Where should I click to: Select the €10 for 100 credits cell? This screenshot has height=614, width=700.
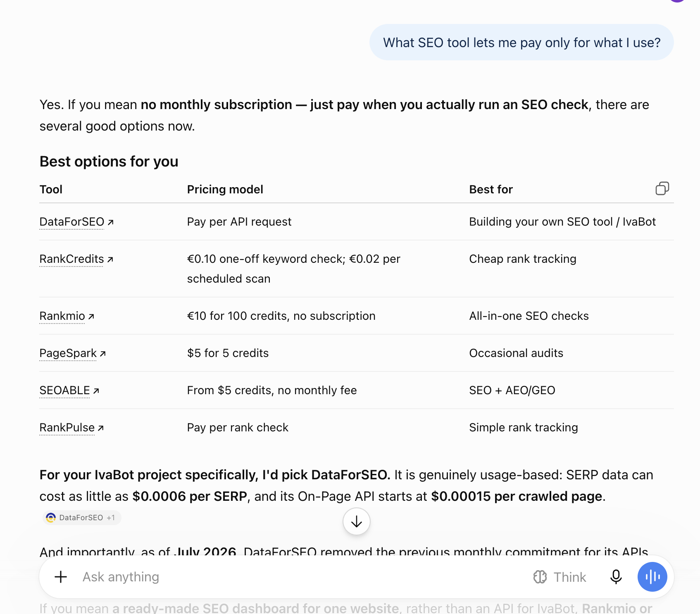281,316
